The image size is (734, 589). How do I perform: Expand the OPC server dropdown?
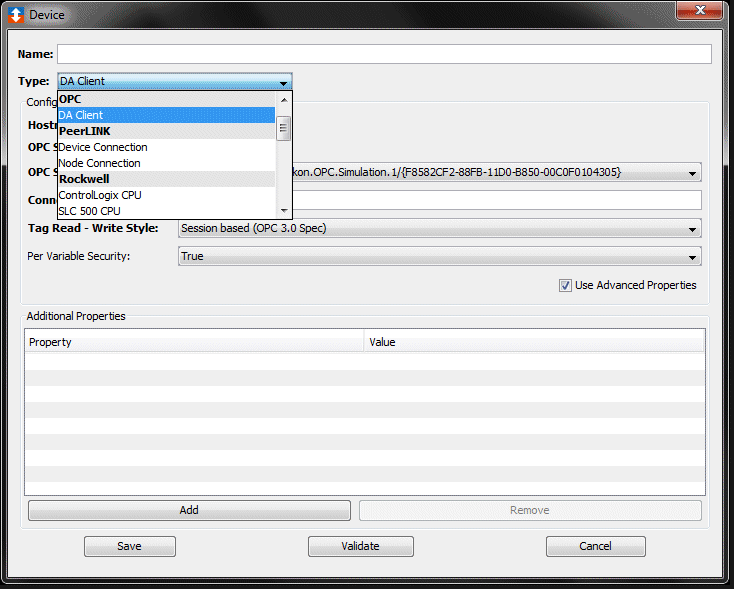(693, 173)
